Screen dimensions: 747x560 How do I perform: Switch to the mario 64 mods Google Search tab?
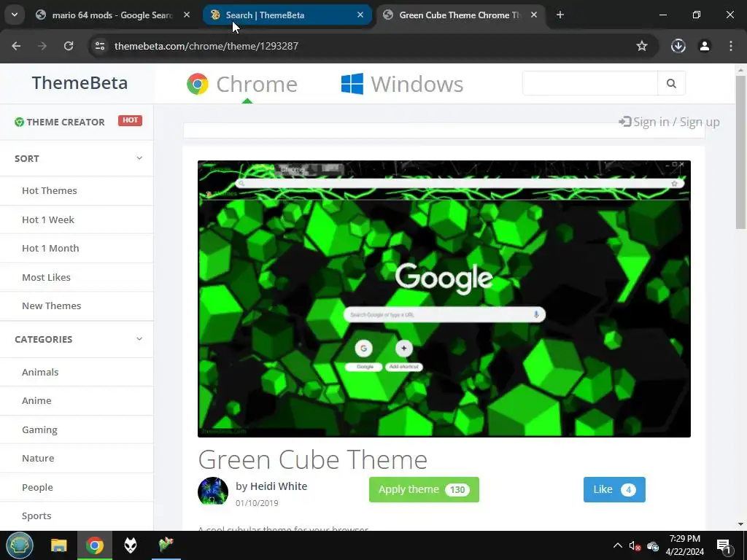click(x=112, y=15)
